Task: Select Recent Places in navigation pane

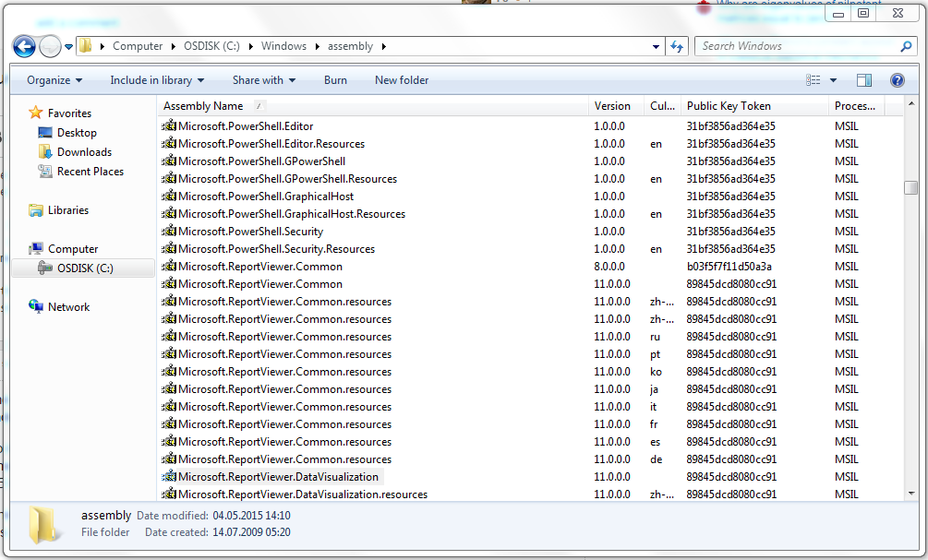Action: (x=90, y=172)
